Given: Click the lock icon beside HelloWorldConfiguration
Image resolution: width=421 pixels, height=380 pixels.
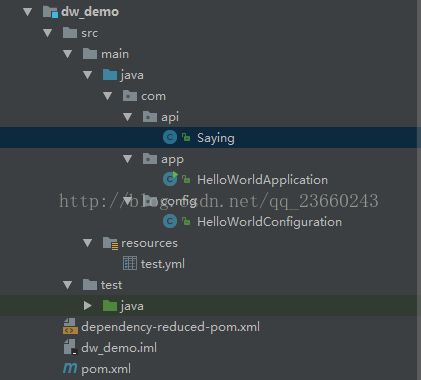Looking at the screenshot, I should [186, 221].
